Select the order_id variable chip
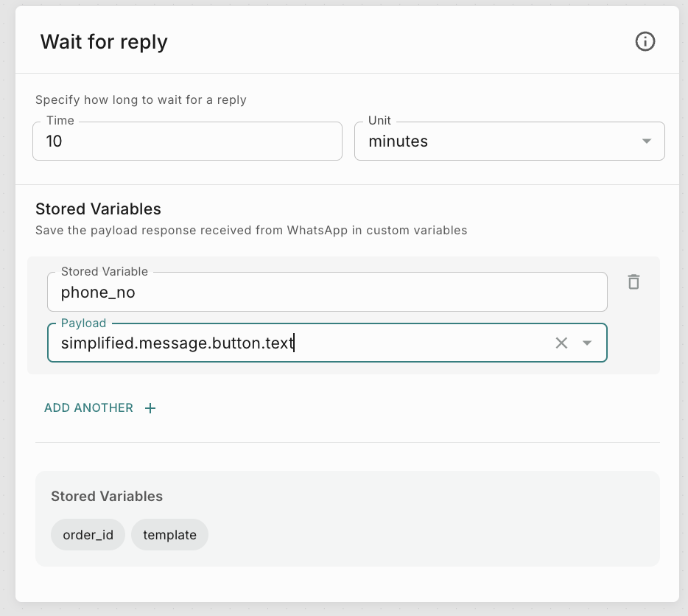Screen dimensions: 688x616 tap(88, 535)
